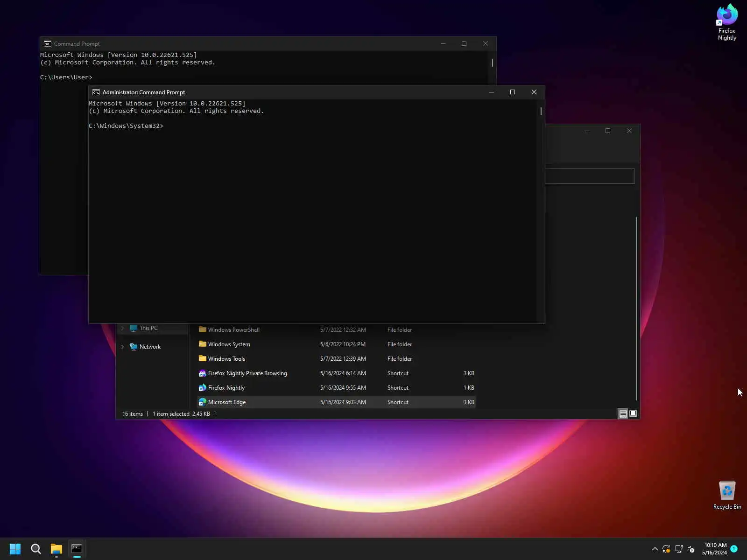Image resolution: width=747 pixels, height=560 pixels.
Task: Click the This PC monitor icon
Action: tap(134, 328)
